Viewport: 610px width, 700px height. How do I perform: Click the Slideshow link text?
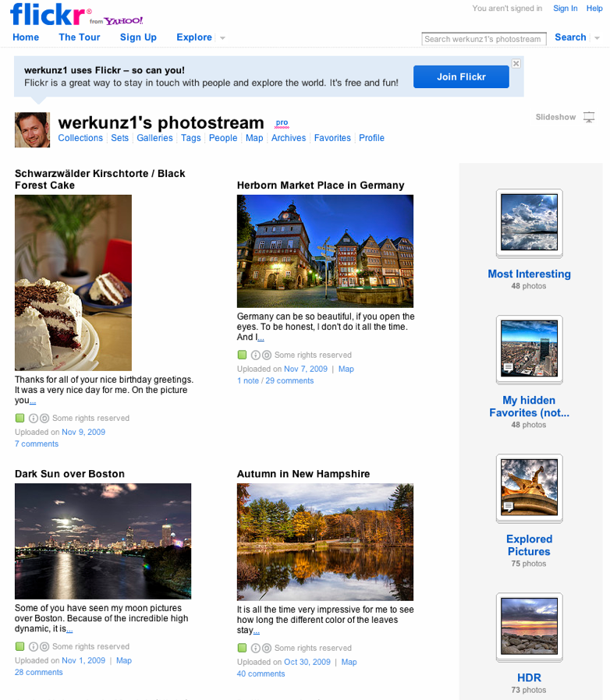pyautogui.click(x=555, y=117)
